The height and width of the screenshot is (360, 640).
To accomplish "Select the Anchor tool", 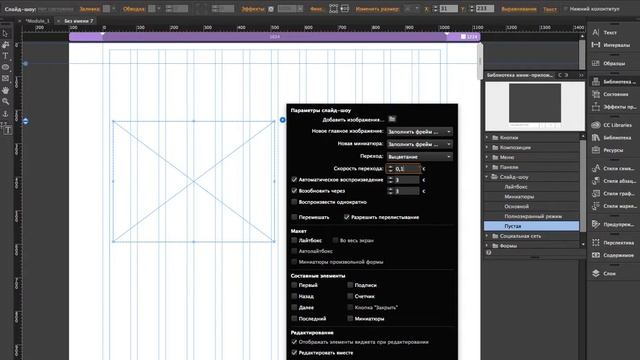I will tap(5, 113).
